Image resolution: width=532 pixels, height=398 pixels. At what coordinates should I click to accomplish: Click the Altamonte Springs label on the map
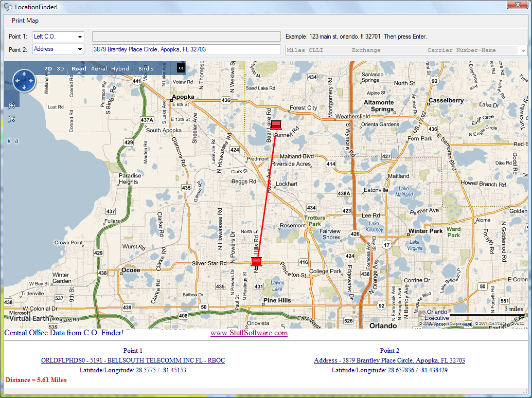click(x=380, y=106)
